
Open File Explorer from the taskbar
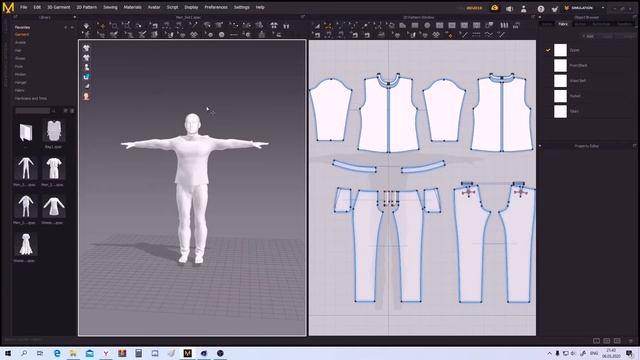pos(73,353)
